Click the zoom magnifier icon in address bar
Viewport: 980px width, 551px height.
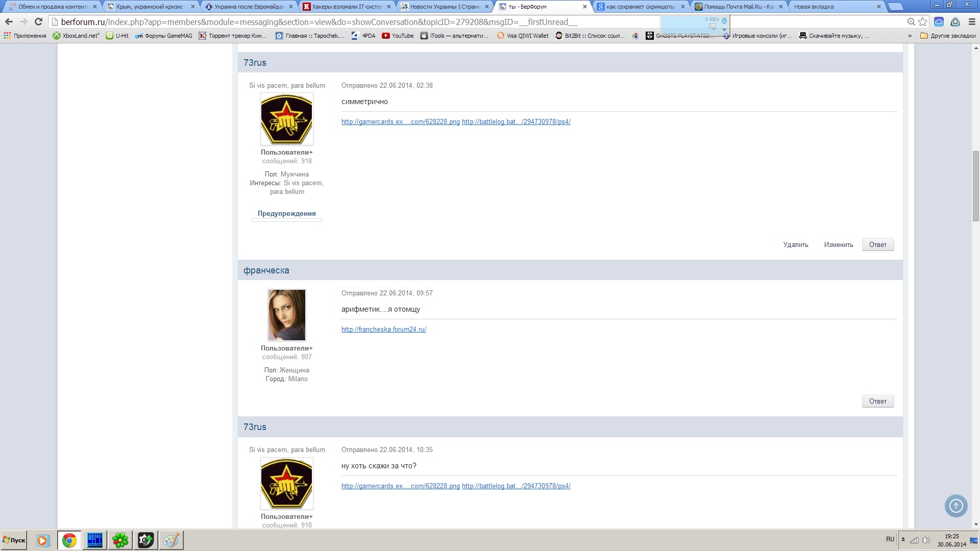click(x=911, y=22)
